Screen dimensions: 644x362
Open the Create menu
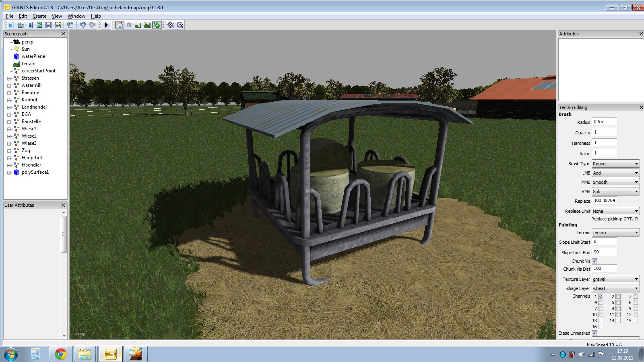tap(39, 16)
